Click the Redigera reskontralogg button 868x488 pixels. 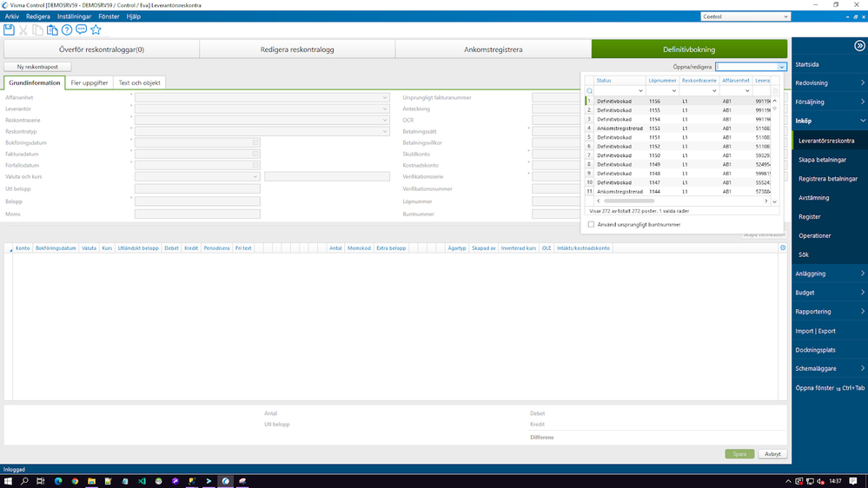pos(297,49)
